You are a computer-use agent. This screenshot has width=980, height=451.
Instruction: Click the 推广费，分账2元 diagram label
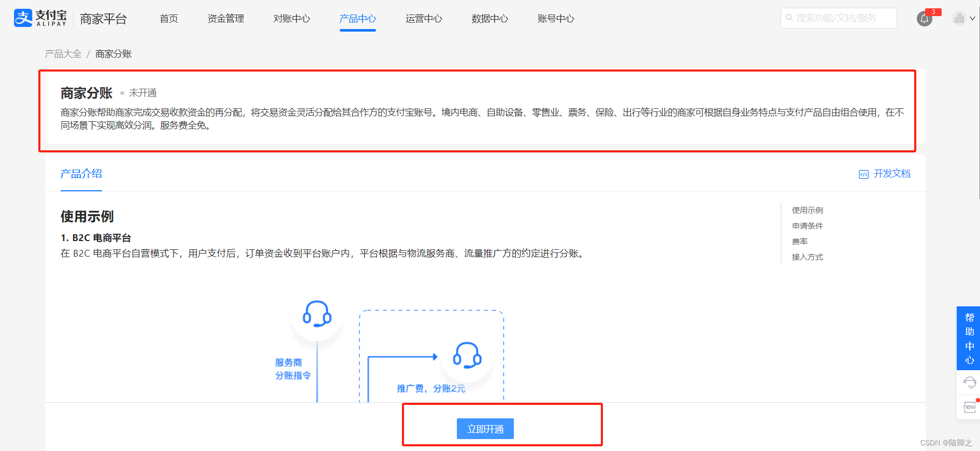tap(431, 388)
